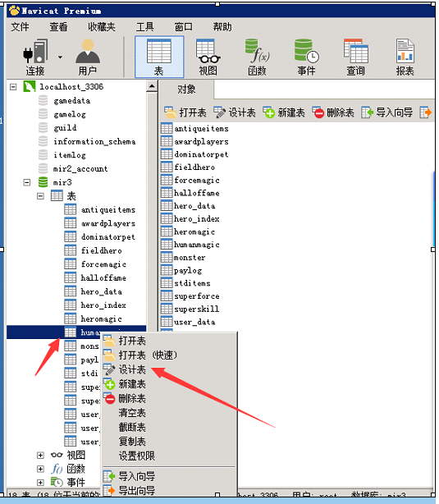Click 新建表 button in object toolbar
The height and width of the screenshot is (504, 439).
(283, 112)
